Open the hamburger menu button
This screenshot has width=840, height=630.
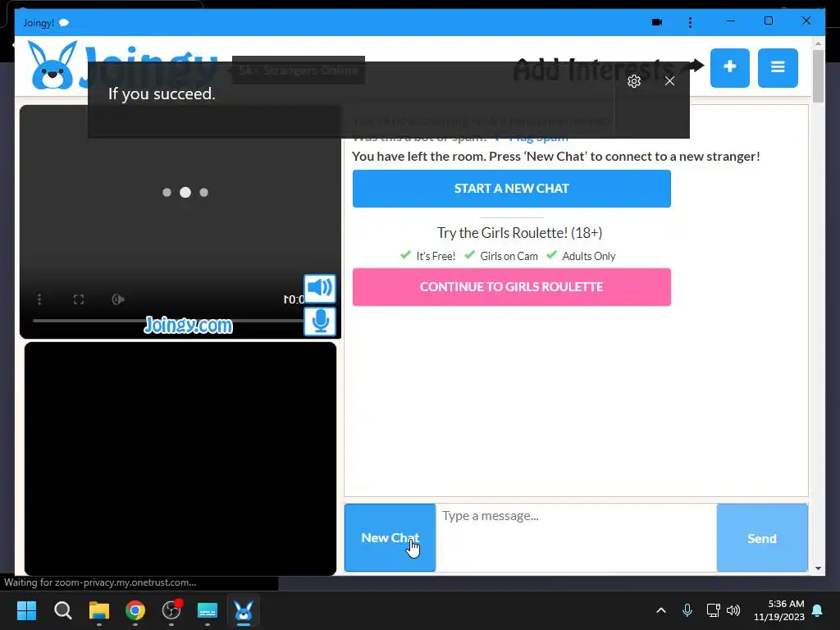pos(778,67)
